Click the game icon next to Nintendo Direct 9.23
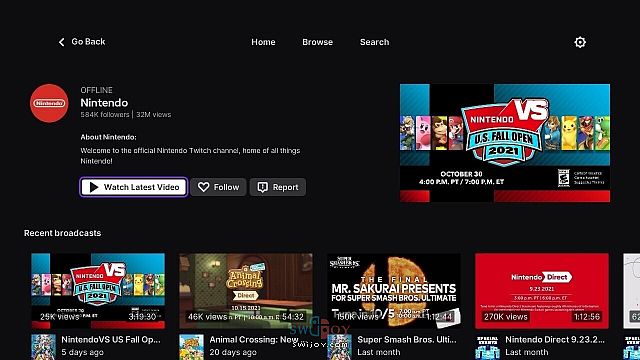This screenshot has height=360, width=640. pos(487,347)
